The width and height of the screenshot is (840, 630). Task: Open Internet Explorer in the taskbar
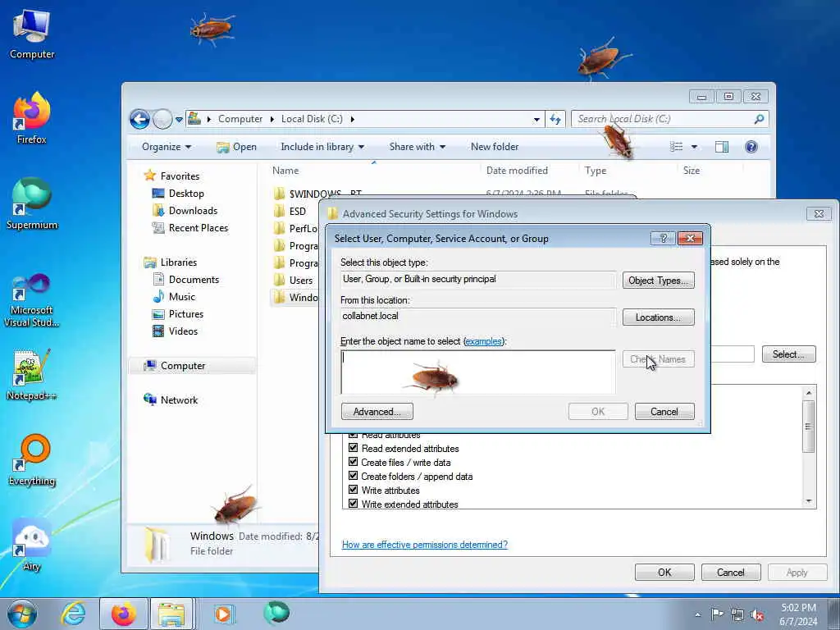pyautogui.click(x=73, y=614)
